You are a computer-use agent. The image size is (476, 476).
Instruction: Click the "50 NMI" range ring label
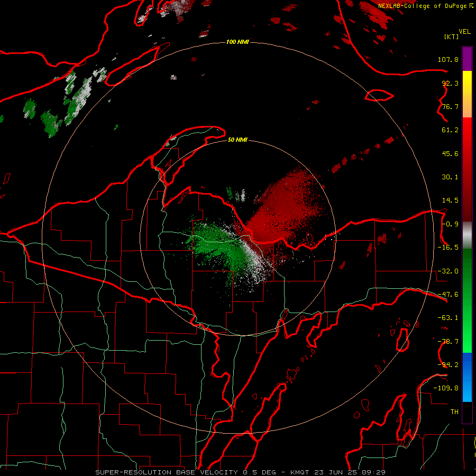click(x=237, y=140)
